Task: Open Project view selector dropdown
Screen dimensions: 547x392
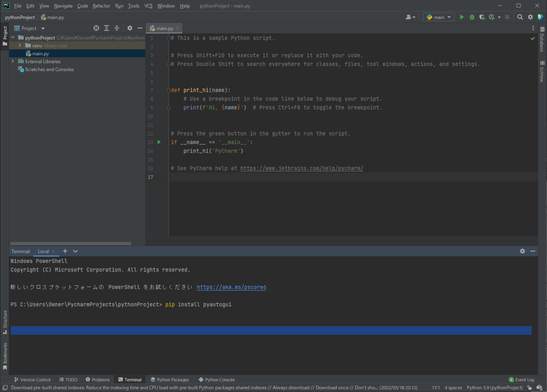Action: point(30,28)
